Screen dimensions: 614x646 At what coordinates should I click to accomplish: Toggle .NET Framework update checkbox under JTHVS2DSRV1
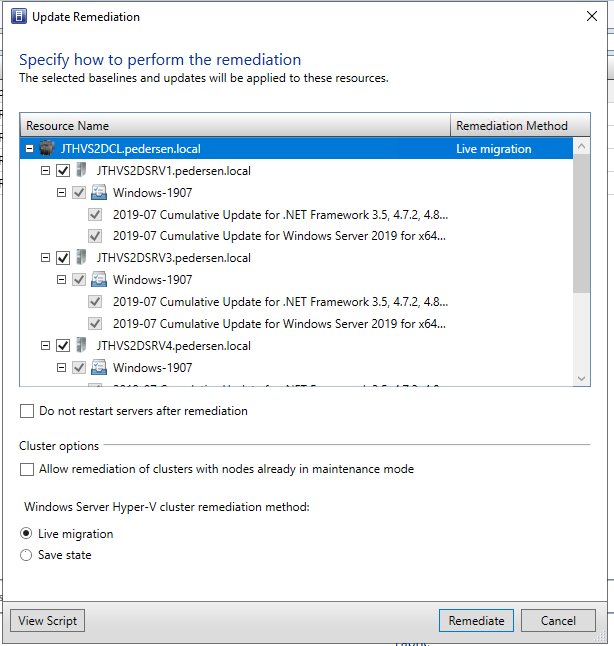pyautogui.click(x=95, y=214)
